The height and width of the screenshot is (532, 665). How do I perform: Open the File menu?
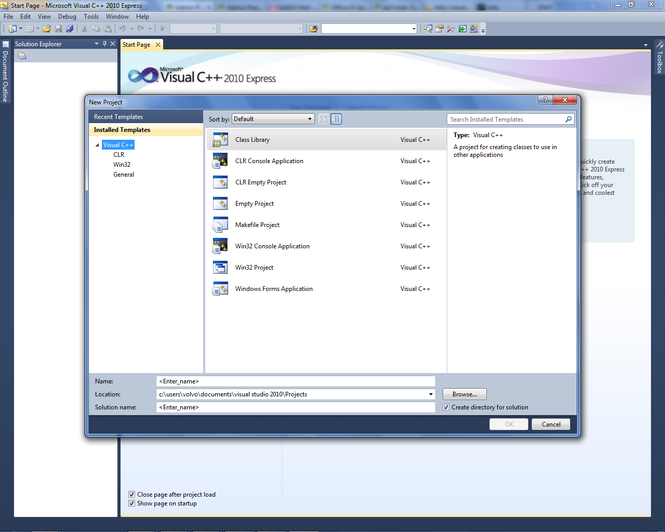8,17
